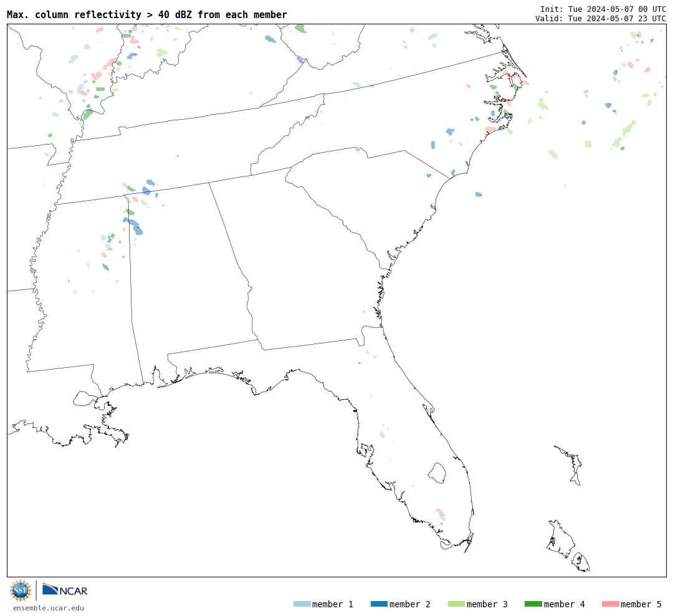673x616 pixels.
Task: Click the member 2 blue swatch
Action: 379,604
